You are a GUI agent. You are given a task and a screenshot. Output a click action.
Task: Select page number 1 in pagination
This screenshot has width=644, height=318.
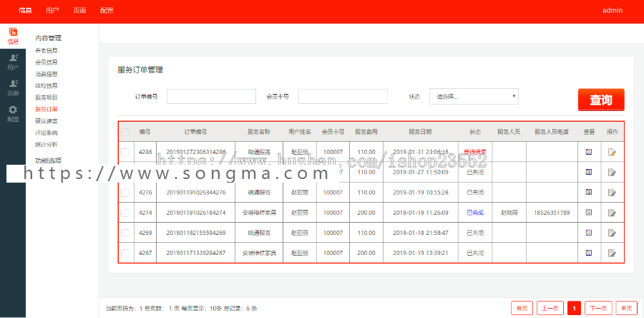pyautogui.click(x=574, y=308)
